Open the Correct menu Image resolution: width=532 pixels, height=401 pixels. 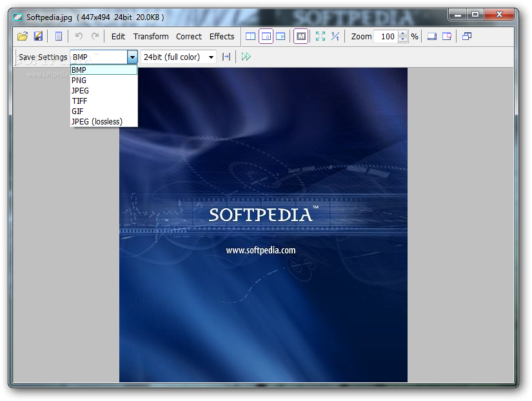point(189,36)
